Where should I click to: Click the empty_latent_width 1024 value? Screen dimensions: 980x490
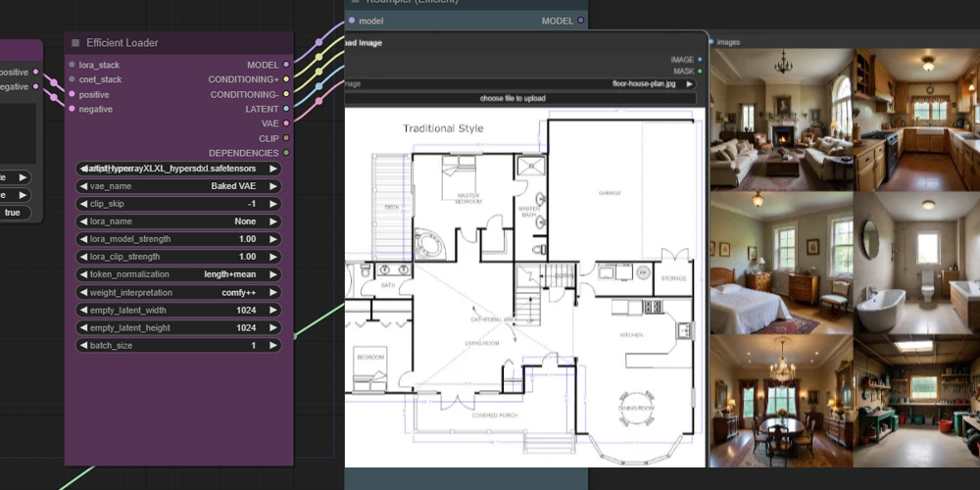point(246,310)
